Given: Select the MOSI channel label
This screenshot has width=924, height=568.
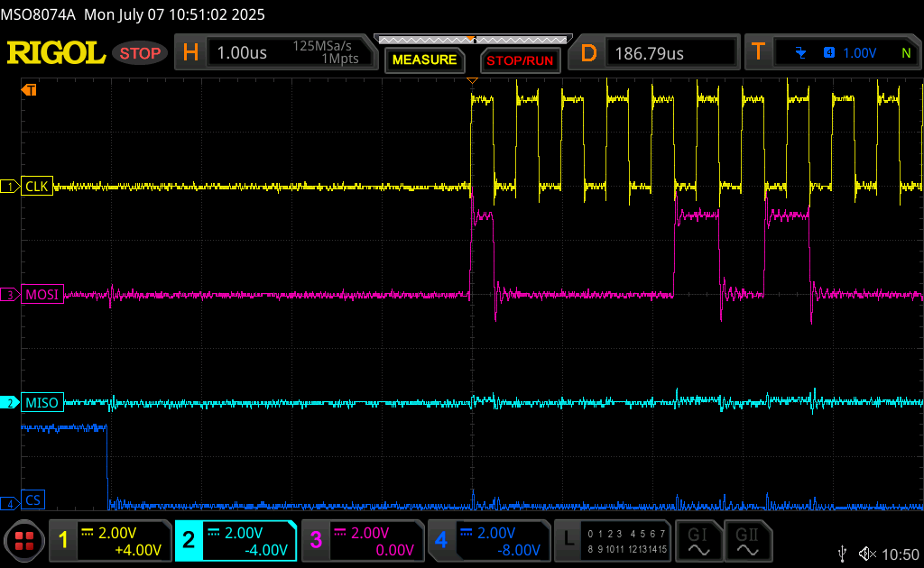Looking at the screenshot, I should (x=42, y=294).
